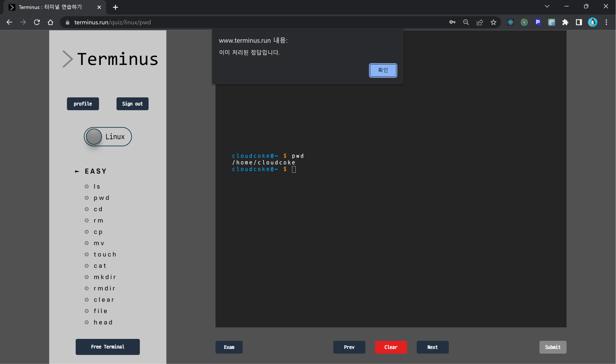The width and height of the screenshot is (616, 364).
Task: Click the terminal input cursor area
Action: [x=294, y=169]
